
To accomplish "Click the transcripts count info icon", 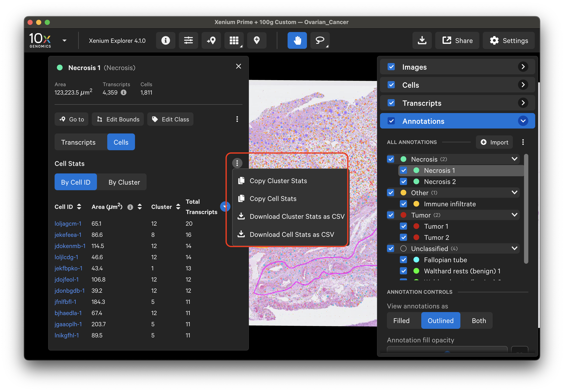I will (124, 93).
